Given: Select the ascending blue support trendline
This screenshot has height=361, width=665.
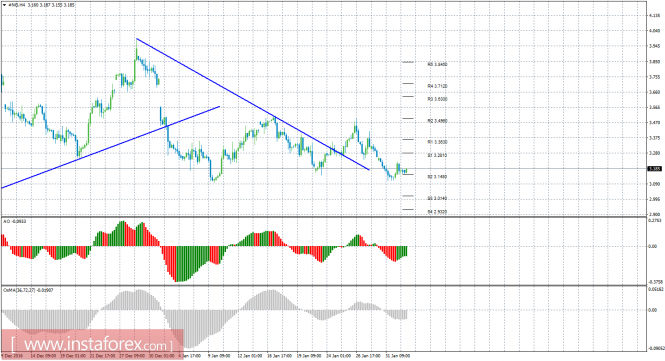Looking at the screenshot, I should click(x=110, y=147).
